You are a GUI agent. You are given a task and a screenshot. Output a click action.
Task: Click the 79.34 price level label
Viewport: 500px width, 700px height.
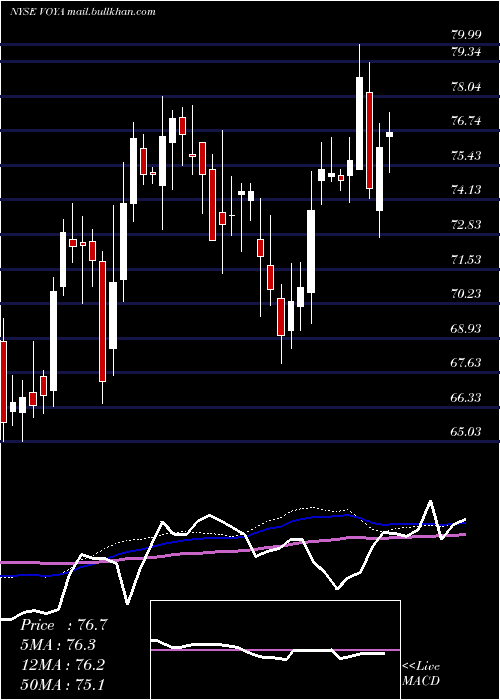pos(466,52)
